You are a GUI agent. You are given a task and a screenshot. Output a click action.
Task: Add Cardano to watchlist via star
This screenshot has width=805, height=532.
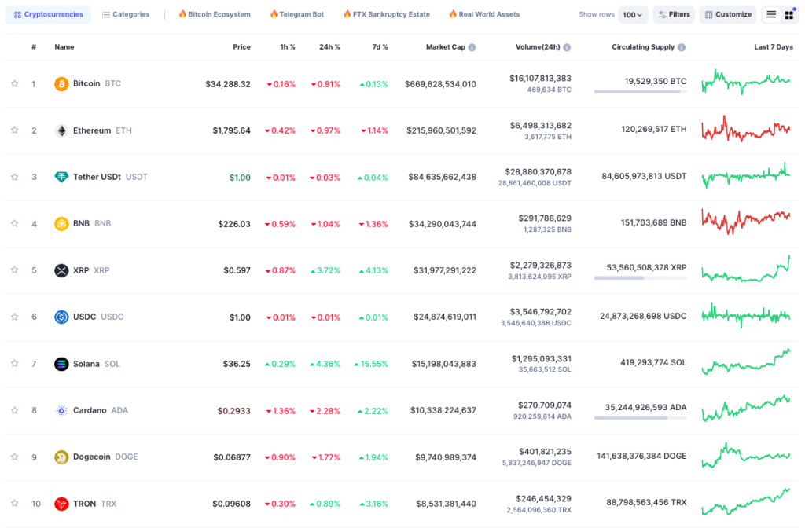coord(14,410)
